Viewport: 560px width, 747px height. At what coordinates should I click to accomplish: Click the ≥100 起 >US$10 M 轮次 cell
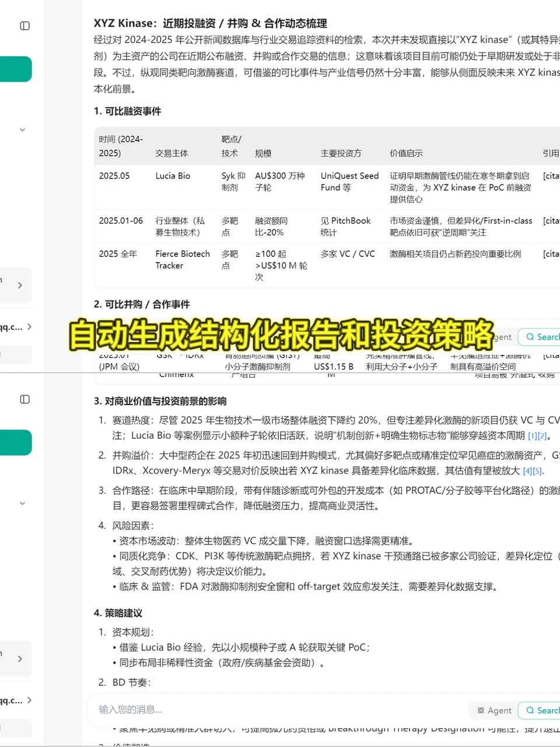click(x=281, y=266)
